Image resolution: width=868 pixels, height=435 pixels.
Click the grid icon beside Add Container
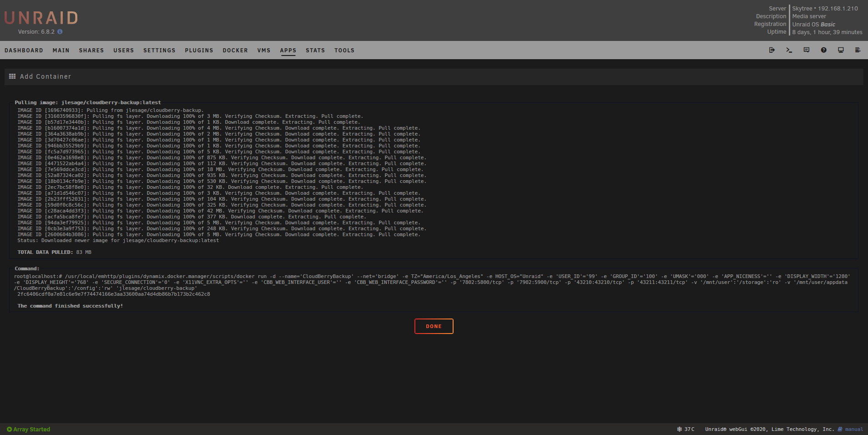12,76
